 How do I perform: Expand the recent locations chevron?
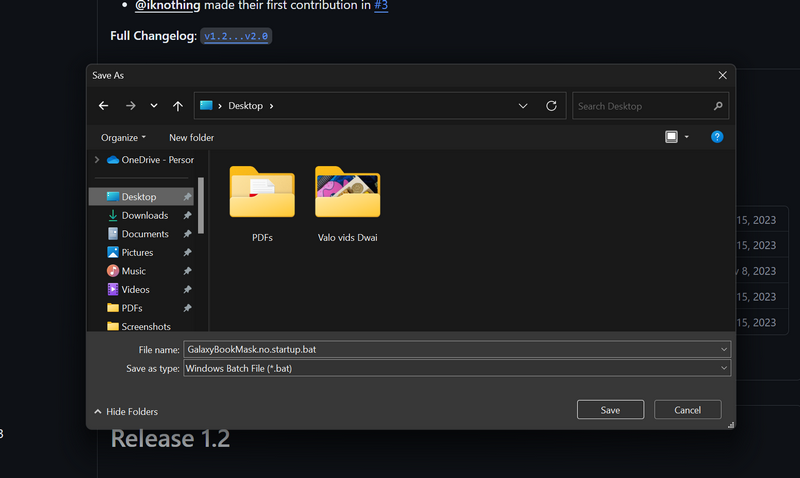(154, 106)
